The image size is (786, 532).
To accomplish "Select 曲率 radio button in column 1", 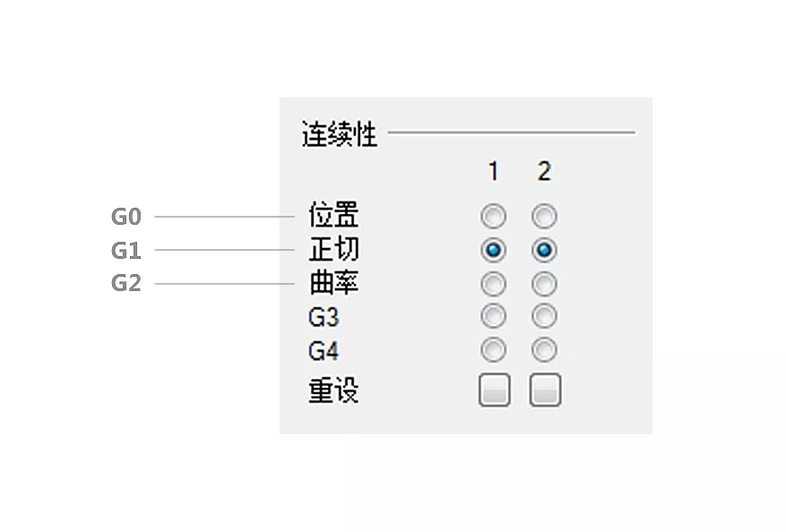I will coord(494,284).
